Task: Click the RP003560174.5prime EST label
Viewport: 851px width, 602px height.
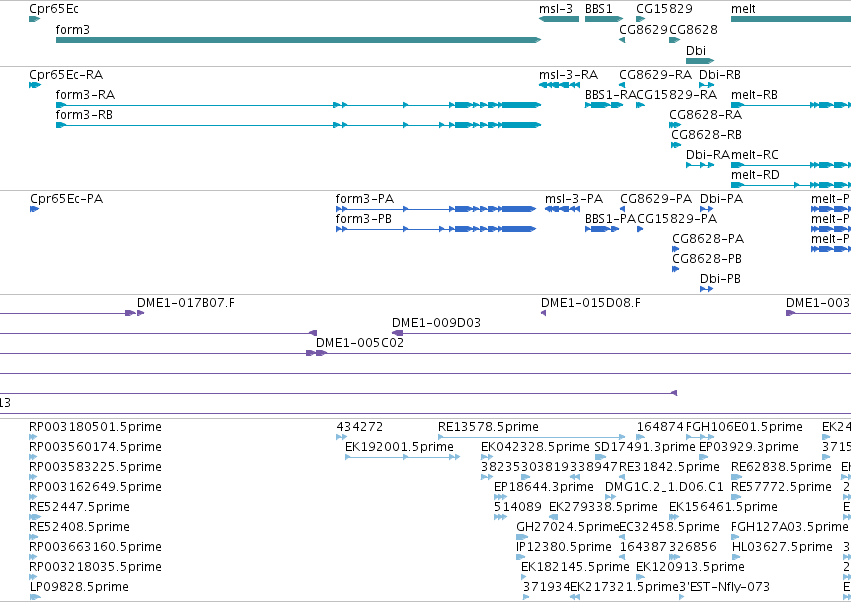Action: point(95,447)
